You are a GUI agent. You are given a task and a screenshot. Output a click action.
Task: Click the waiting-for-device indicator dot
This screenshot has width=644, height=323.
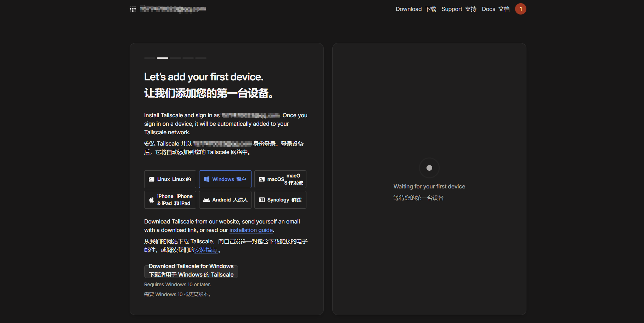click(429, 168)
